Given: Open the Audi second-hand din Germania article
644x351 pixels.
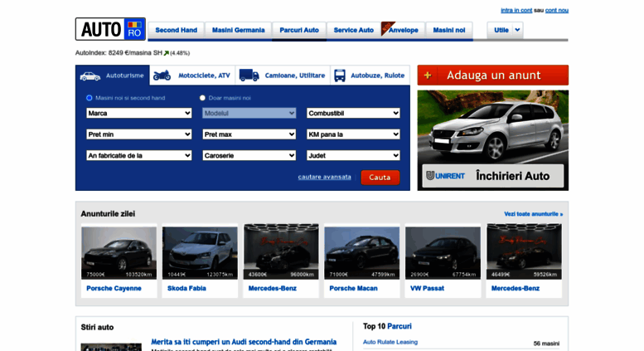Looking at the screenshot, I should 244,342.
